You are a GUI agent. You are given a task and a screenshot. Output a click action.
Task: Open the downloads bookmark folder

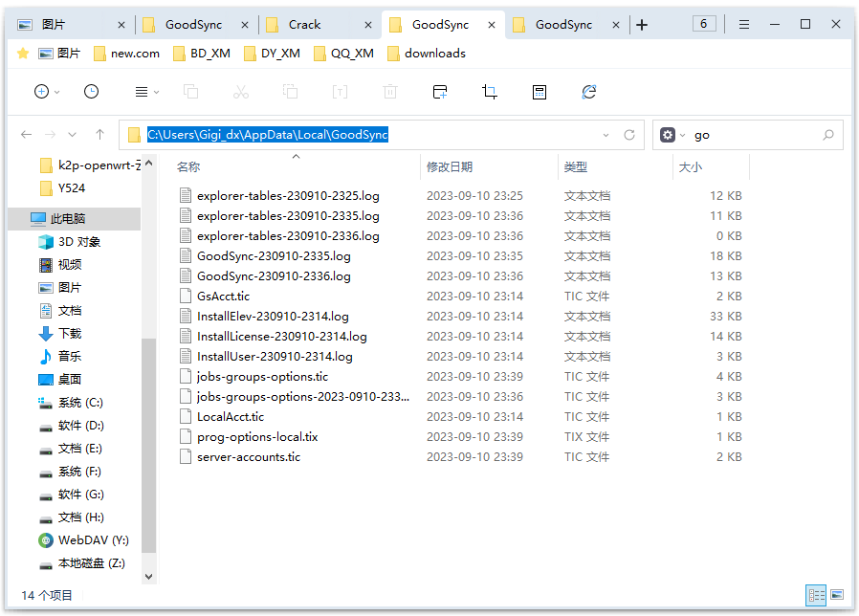(427, 54)
